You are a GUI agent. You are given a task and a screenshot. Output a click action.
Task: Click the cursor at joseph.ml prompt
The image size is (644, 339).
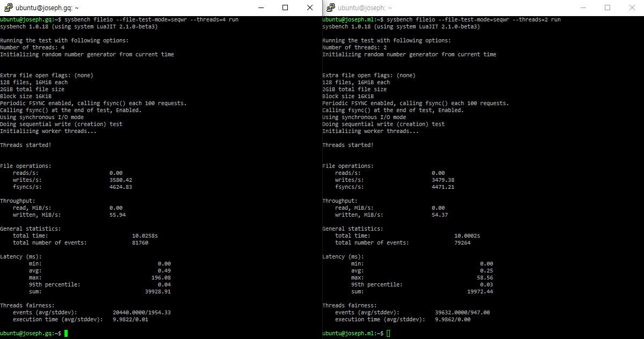[388, 333]
